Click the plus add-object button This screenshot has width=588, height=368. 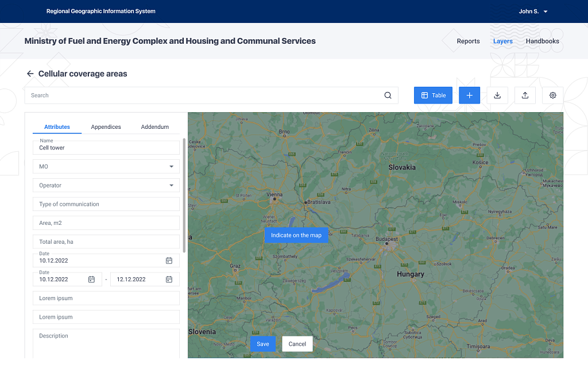coord(469,95)
